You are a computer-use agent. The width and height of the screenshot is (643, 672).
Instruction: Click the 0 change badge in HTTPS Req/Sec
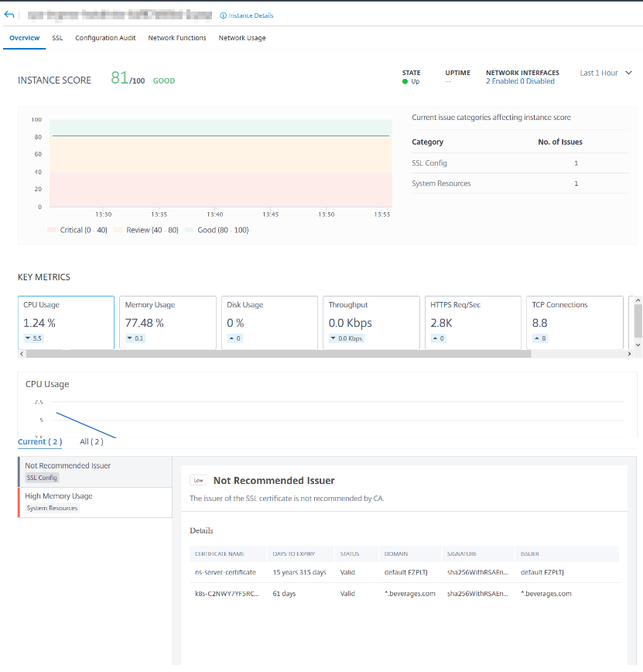coord(438,338)
